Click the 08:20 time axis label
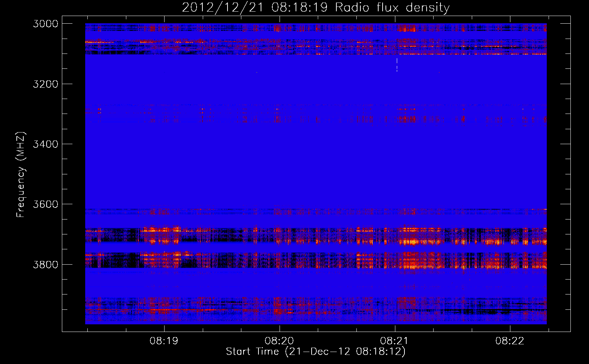Screen dimensions: 589x364 click(279, 341)
